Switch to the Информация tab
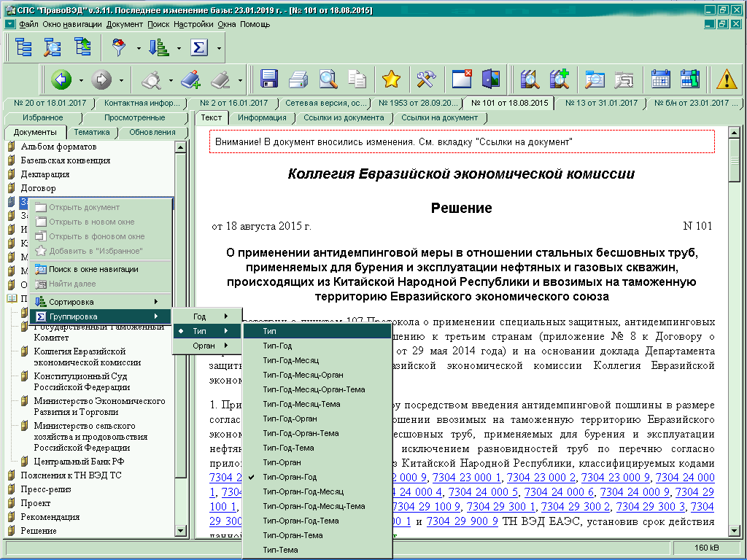This screenshot has width=747, height=560. (x=262, y=117)
